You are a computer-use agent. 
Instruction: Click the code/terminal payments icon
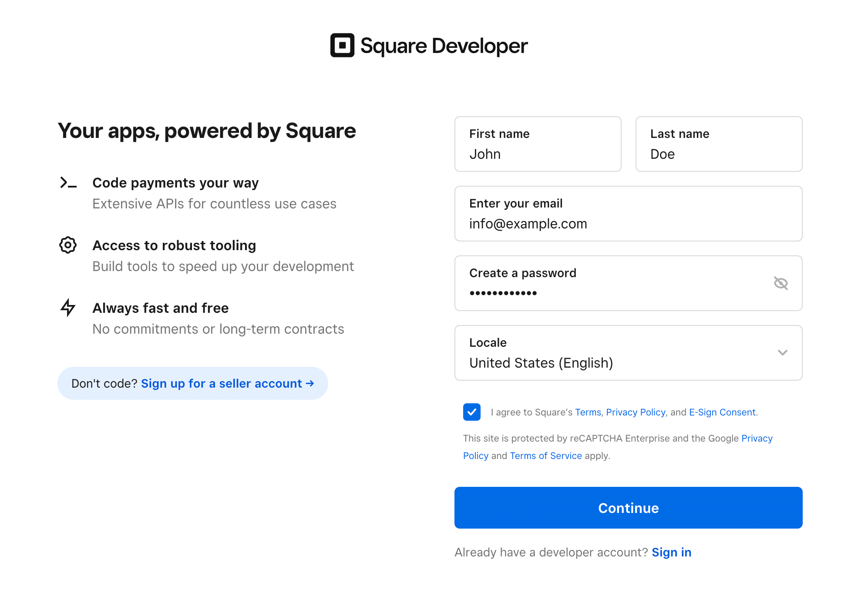click(69, 183)
